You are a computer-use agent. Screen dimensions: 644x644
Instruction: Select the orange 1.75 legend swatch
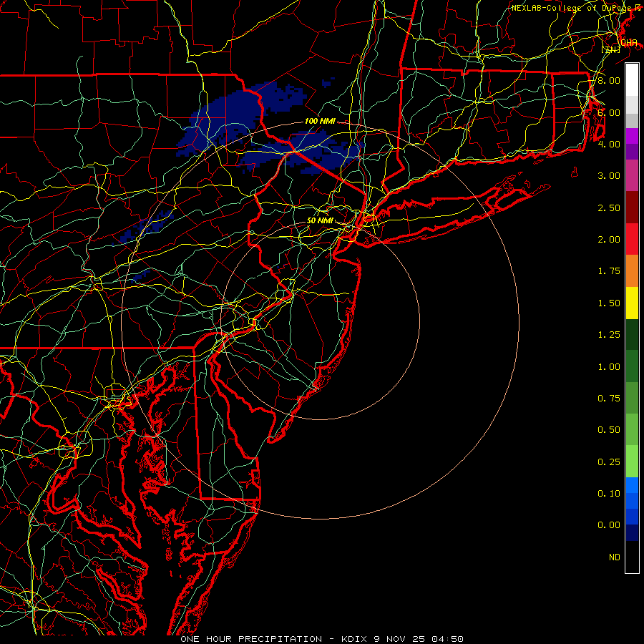pos(632,270)
